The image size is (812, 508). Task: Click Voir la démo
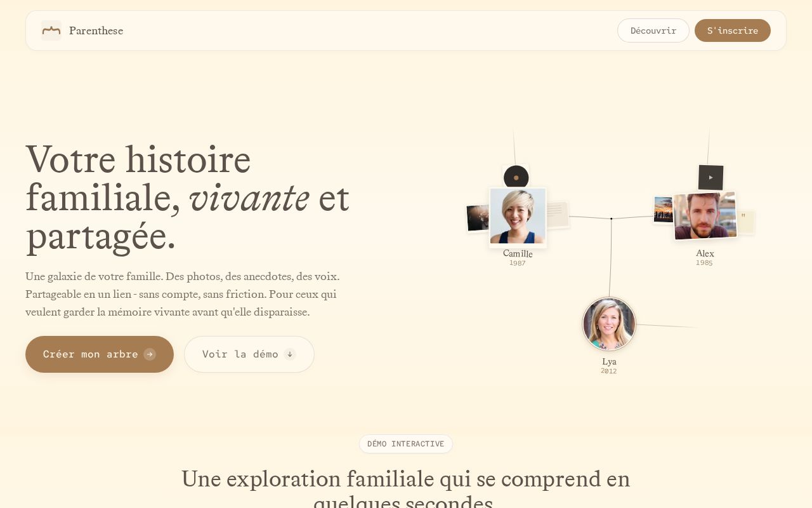249,354
